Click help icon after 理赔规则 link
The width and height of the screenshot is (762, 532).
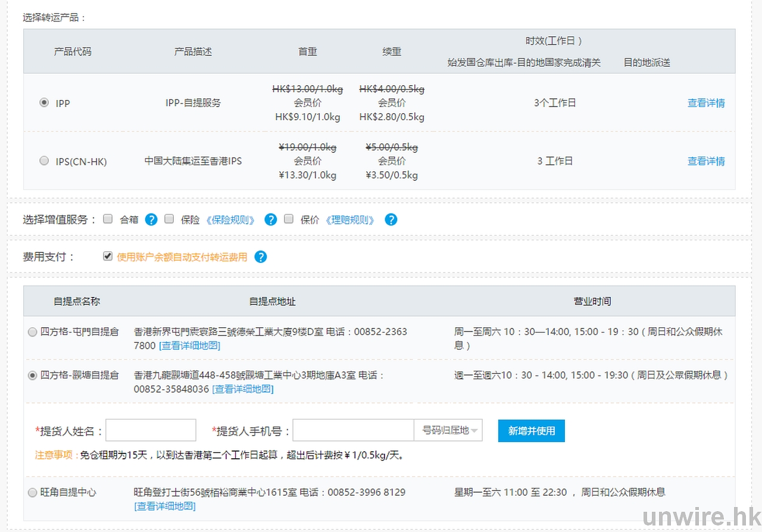point(391,220)
